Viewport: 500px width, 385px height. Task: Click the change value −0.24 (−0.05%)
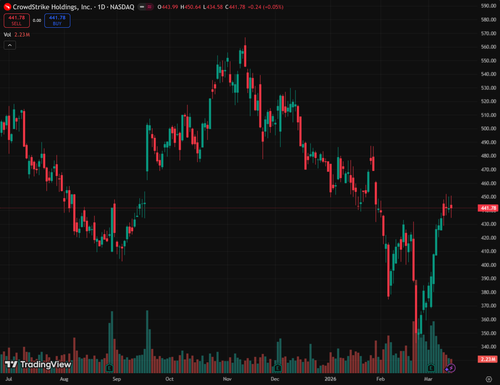[x=265, y=7]
